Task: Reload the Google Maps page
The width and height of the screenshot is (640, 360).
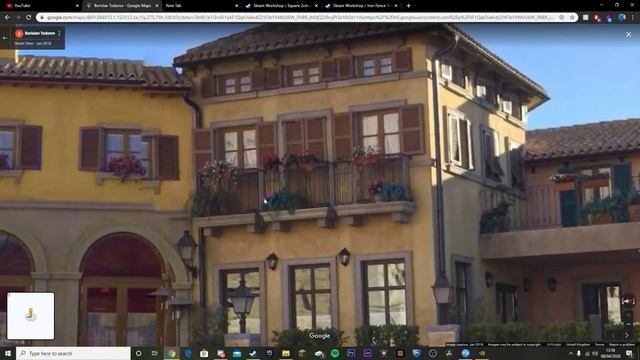Action: coord(29,18)
